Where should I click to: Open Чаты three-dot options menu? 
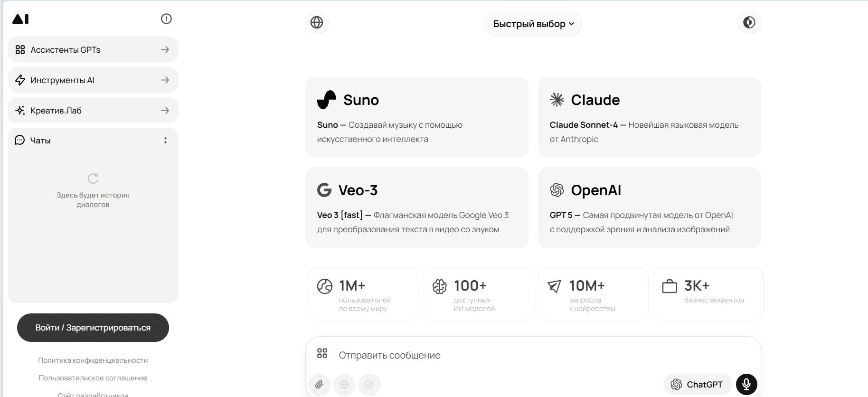[165, 141]
